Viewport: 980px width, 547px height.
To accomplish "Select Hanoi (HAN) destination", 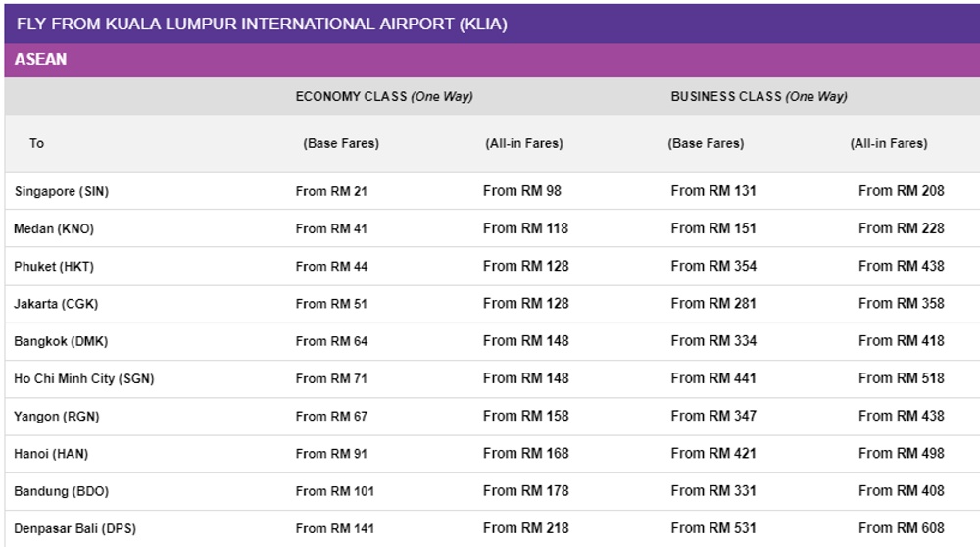I will [51, 454].
